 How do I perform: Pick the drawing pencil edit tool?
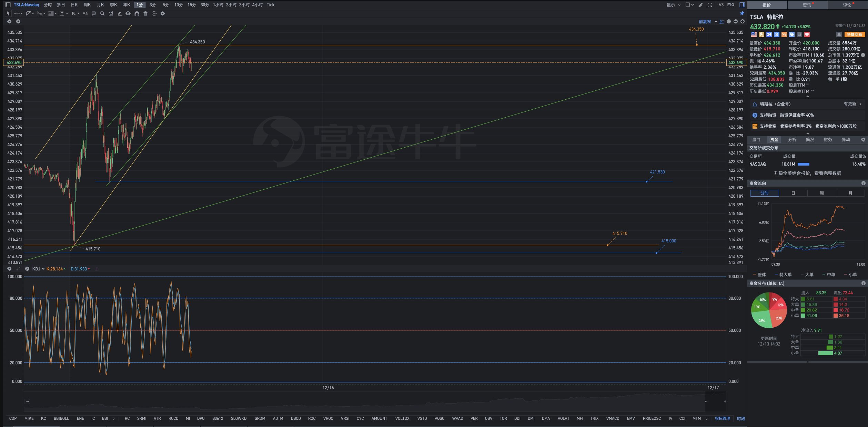[120, 13]
